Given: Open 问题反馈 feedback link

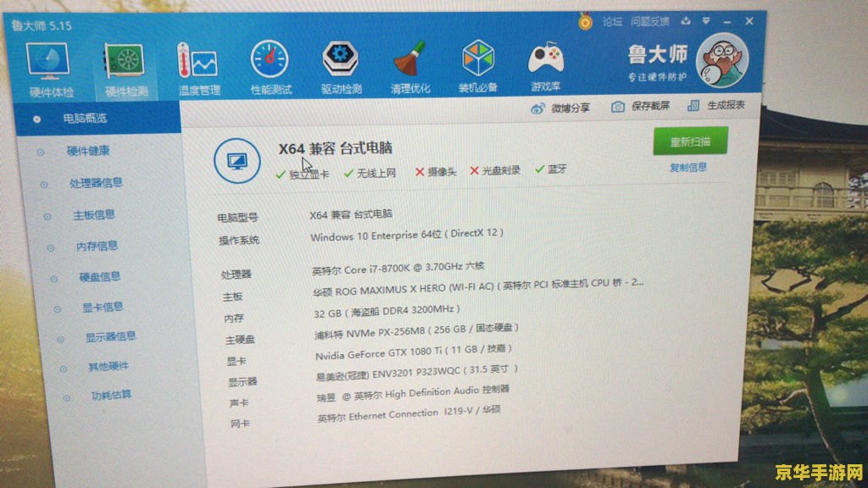Looking at the screenshot, I should point(650,21).
